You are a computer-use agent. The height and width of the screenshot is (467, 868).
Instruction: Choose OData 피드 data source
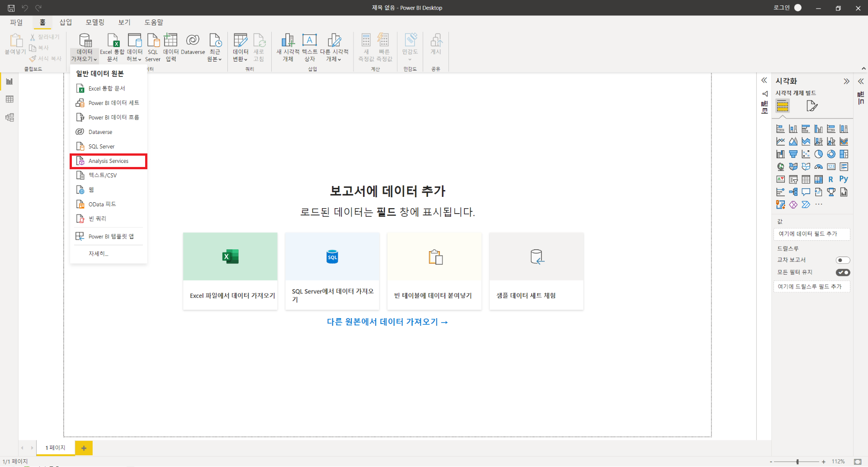coord(108,205)
